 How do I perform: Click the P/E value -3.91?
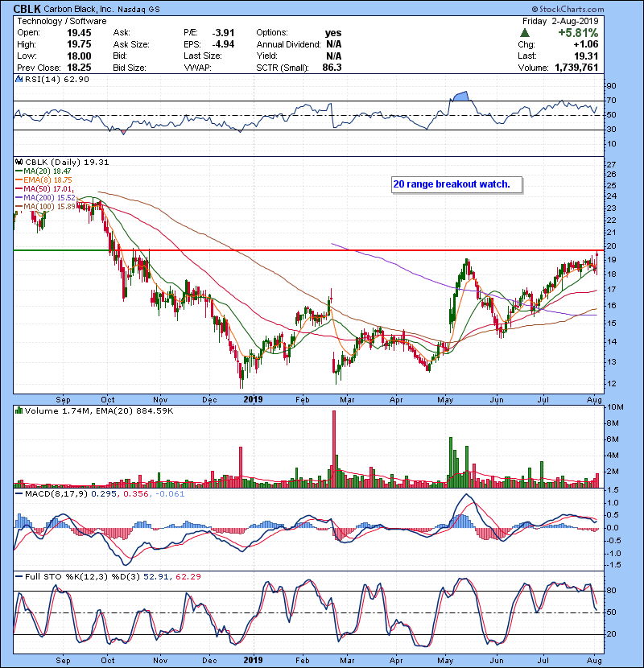click(x=223, y=33)
